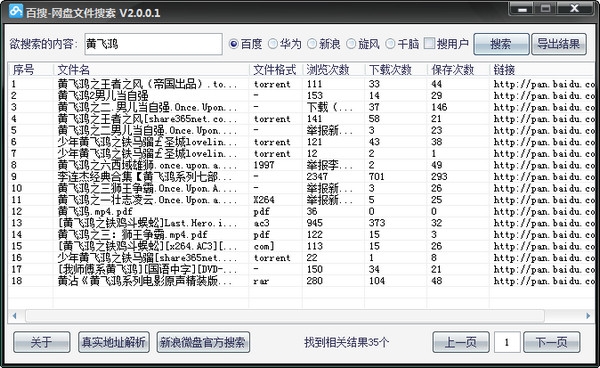Select row [我师傅系黄飞鸿][国语中字]

pos(302,269)
